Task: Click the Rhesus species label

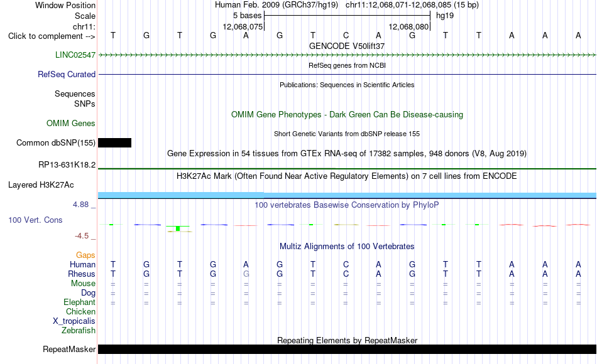Action: click(82, 274)
